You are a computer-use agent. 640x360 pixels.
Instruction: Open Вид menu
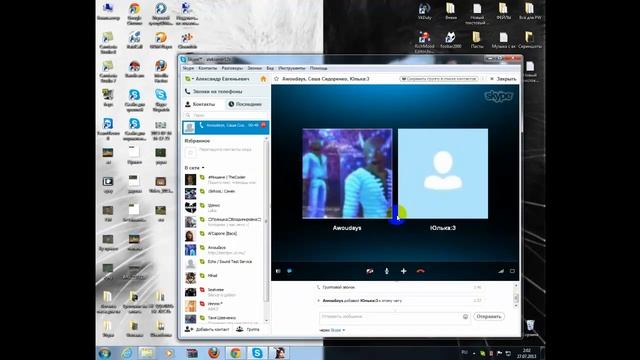pyautogui.click(x=270, y=68)
